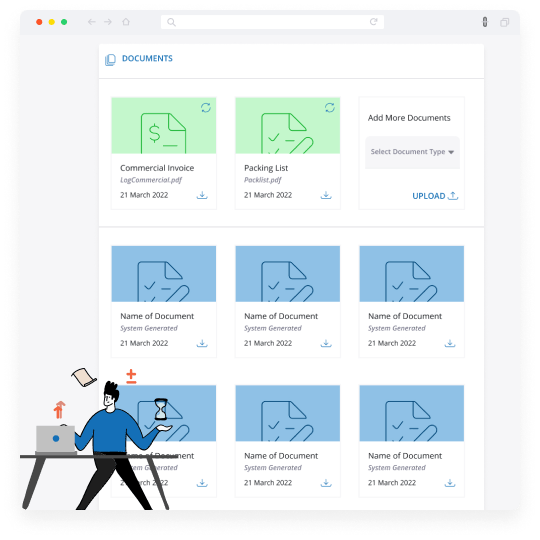Replace Packing List via its refresh icon
This screenshot has width=540, height=540.
[x=330, y=108]
